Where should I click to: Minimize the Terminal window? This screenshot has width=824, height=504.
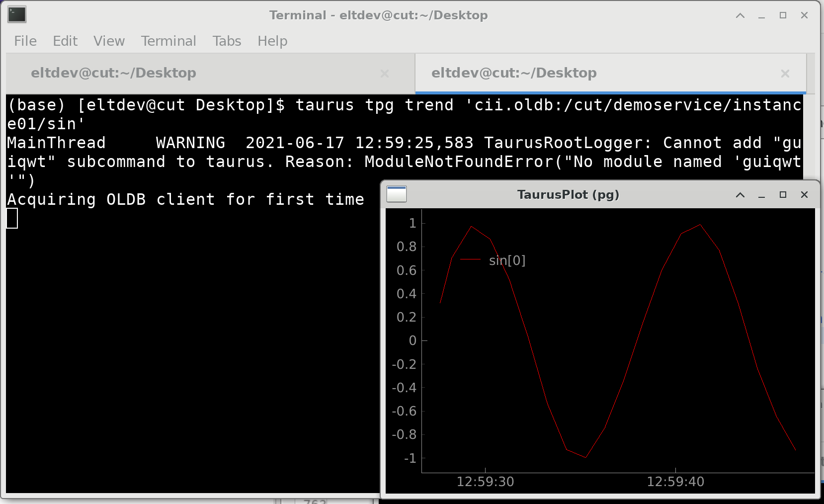coord(762,16)
